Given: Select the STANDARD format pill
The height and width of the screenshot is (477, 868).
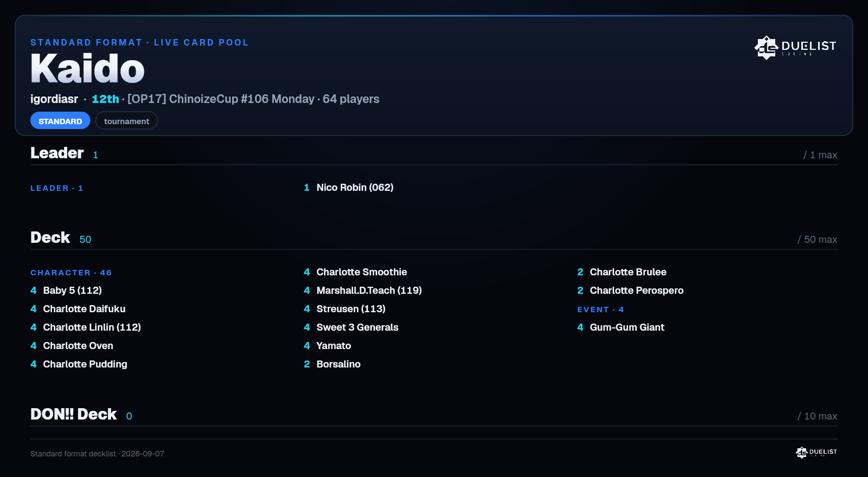Looking at the screenshot, I should tap(60, 121).
